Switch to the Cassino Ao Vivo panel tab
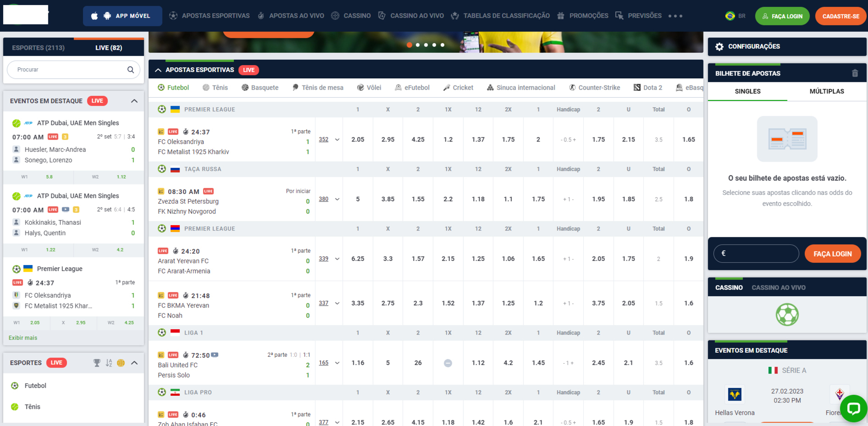The image size is (868, 426). click(x=778, y=288)
